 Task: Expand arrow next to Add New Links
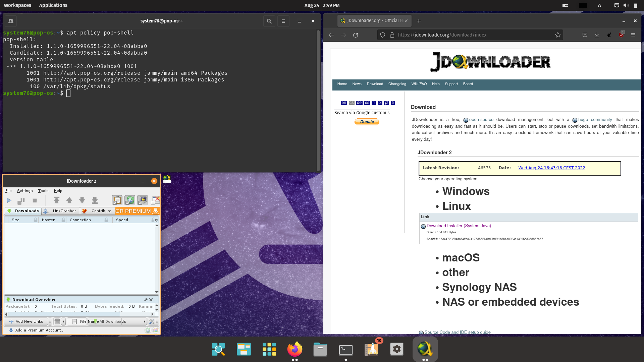50,321
